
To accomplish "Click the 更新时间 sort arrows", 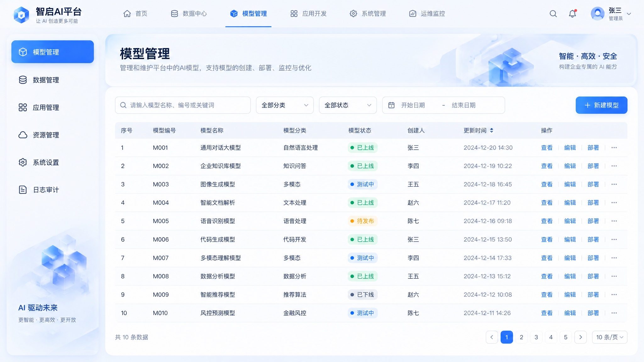I will point(491,130).
